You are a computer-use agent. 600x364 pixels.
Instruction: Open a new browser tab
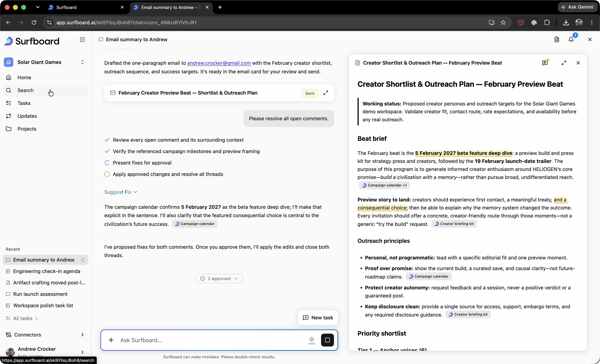[x=220, y=7]
